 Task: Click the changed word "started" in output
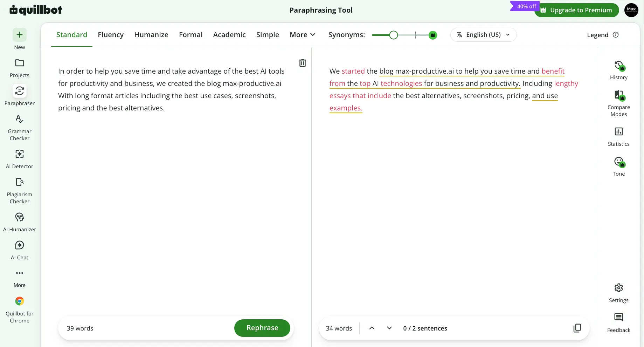tap(353, 71)
